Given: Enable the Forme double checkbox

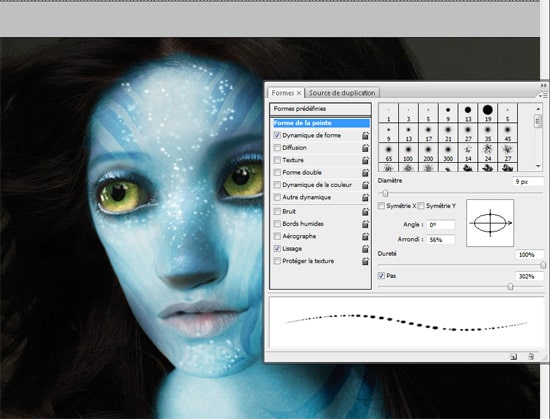Looking at the screenshot, I should (x=277, y=173).
